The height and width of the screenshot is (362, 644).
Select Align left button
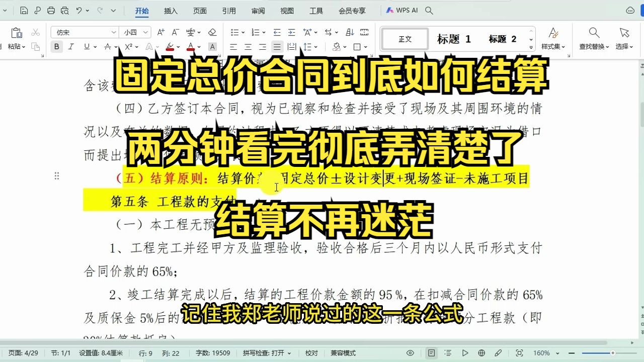(233, 47)
